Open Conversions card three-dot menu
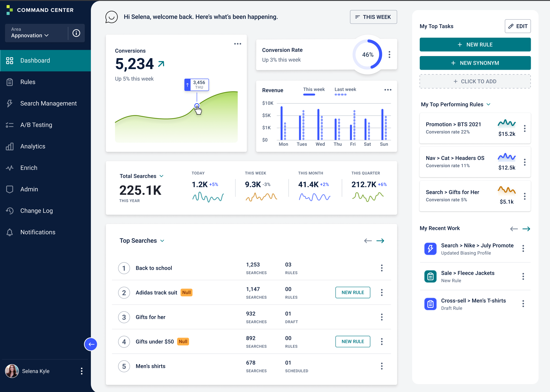550x392 pixels. click(237, 44)
